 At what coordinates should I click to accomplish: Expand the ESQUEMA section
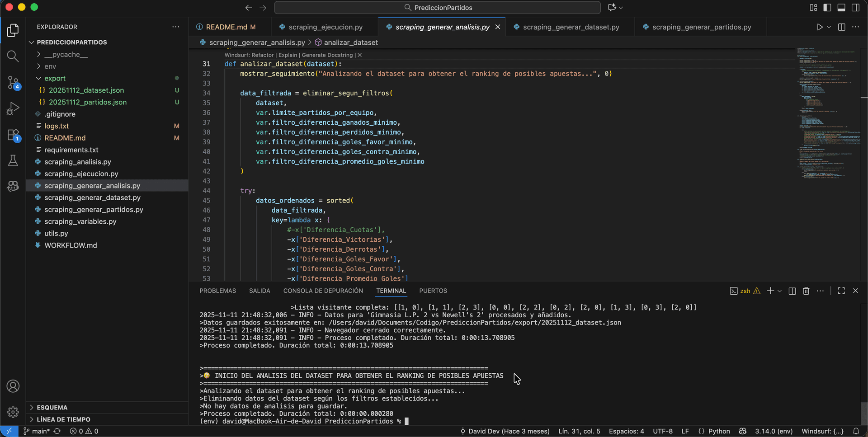tap(52, 407)
